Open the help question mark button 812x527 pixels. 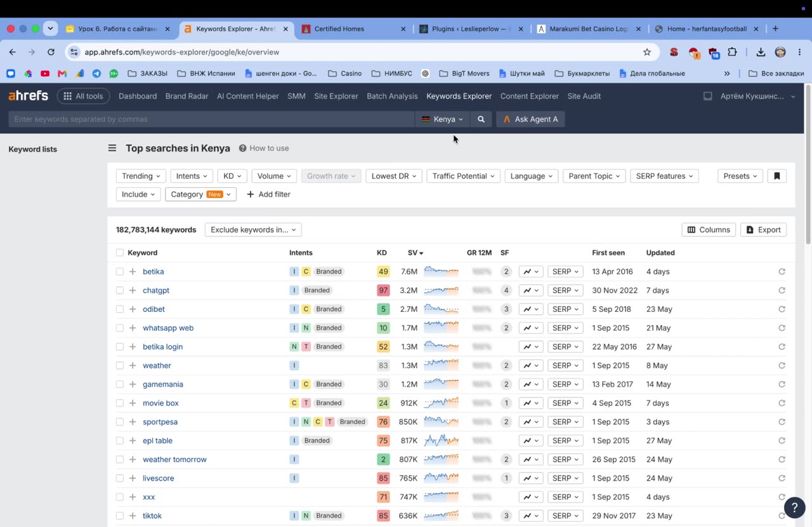click(x=794, y=507)
